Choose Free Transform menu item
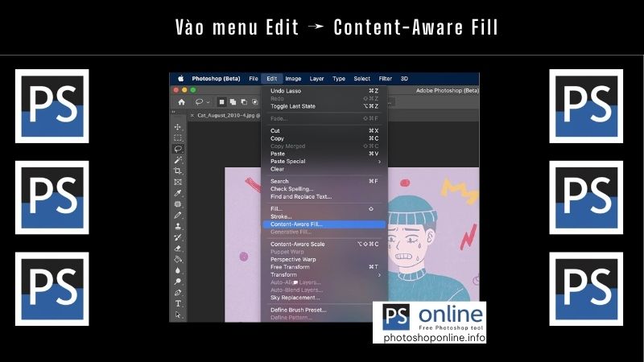 (x=324, y=267)
